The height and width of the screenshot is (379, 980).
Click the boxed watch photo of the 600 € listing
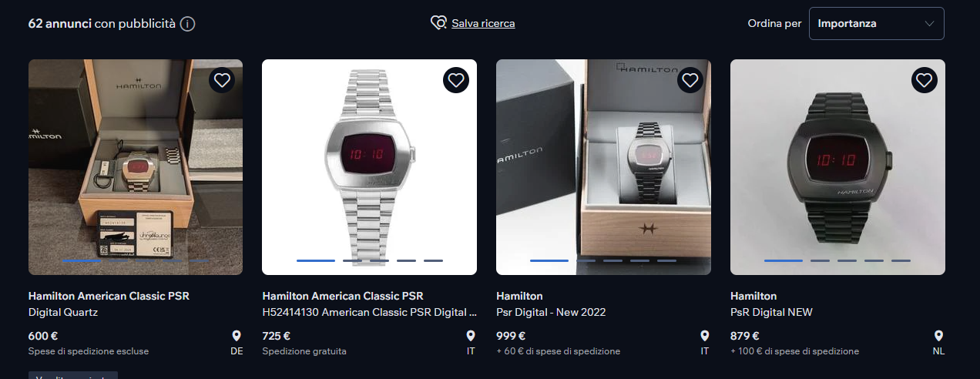pos(136,167)
